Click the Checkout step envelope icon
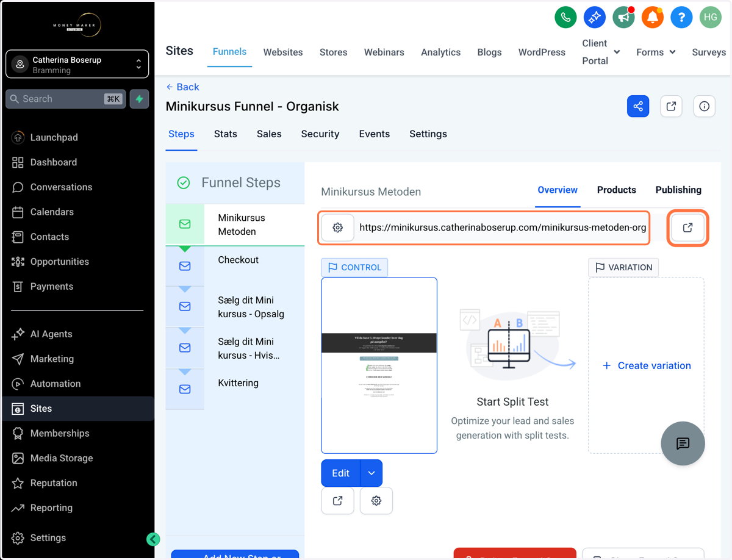This screenshot has height=560, width=732. (185, 266)
